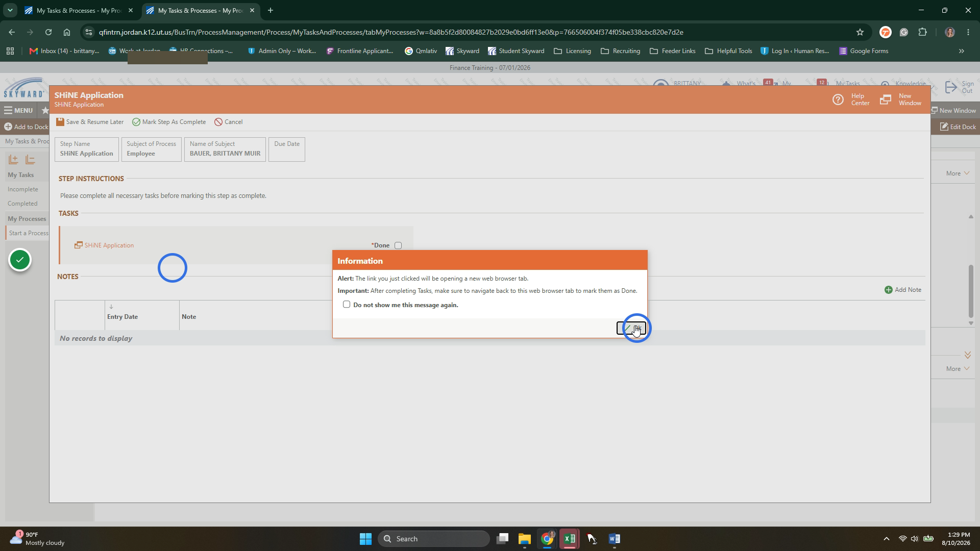Click OK in the Information dialog
Viewport: 980px width, 551px height.
click(631, 328)
